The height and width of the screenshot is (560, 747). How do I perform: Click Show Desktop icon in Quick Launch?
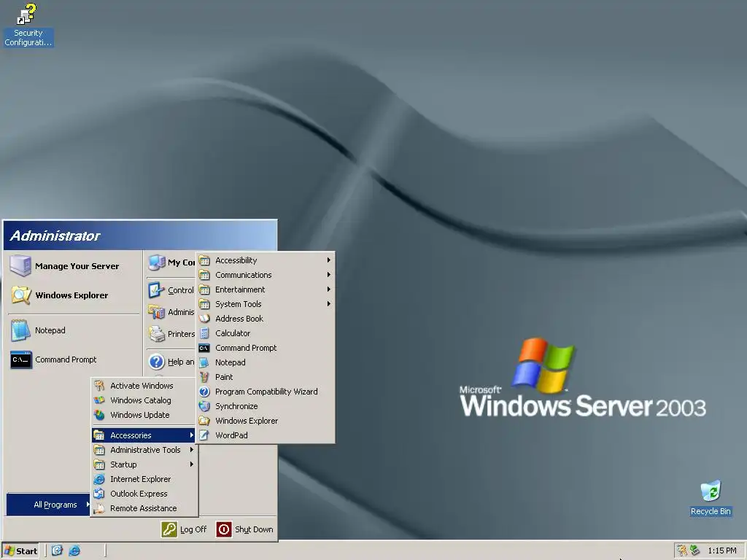[x=57, y=551]
